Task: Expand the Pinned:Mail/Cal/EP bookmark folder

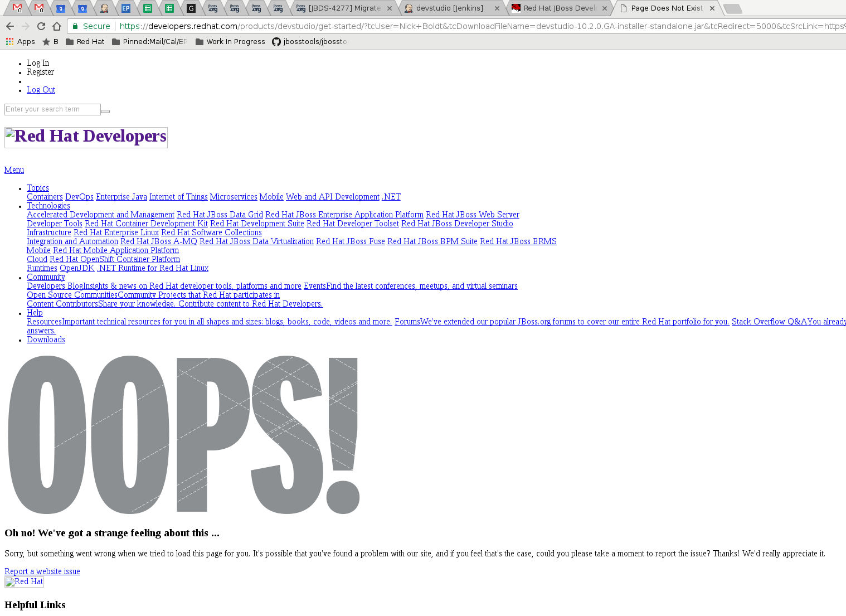Action: (149, 42)
